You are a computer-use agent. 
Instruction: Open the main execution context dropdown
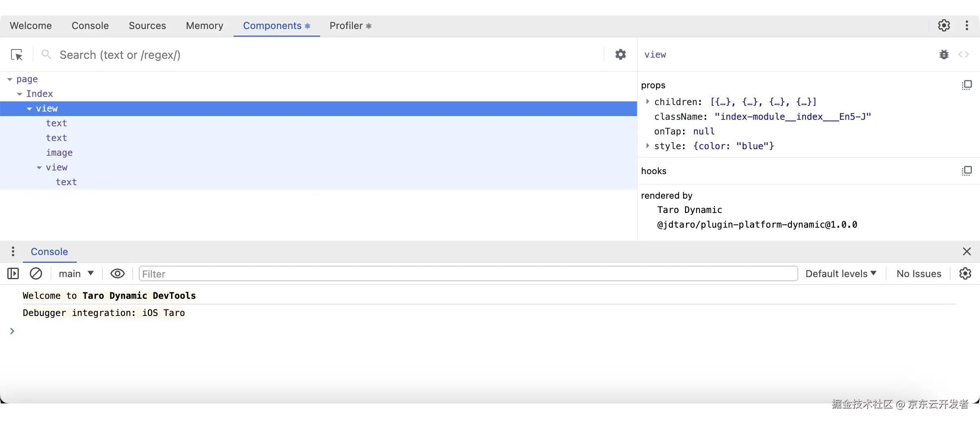pyautogui.click(x=76, y=273)
